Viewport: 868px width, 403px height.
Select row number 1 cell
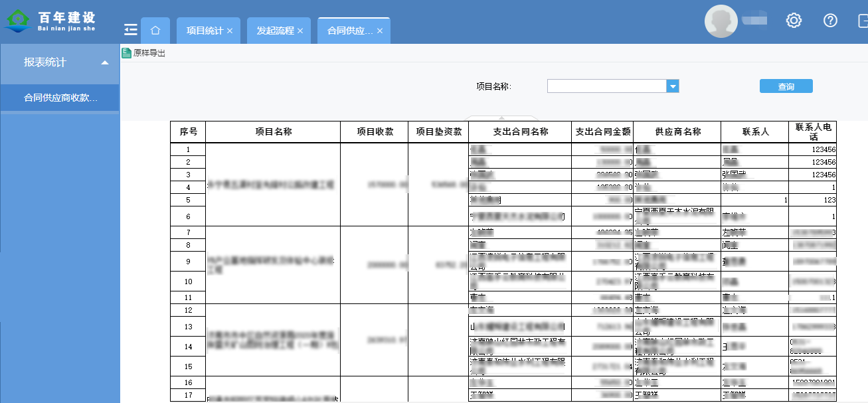pos(188,149)
